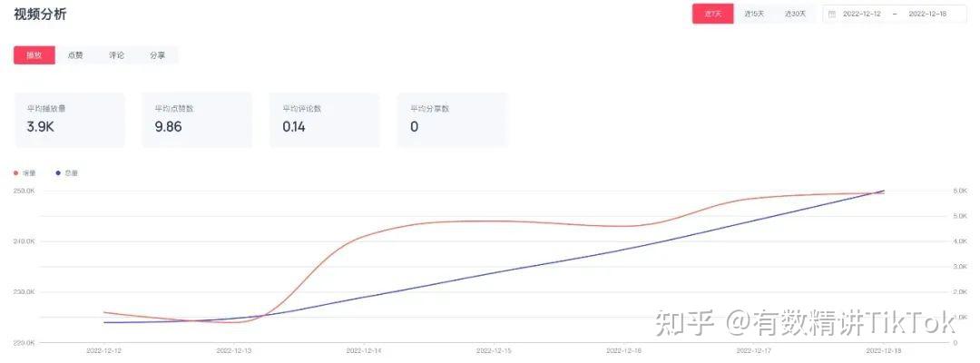The height and width of the screenshot is (363, 980).
Task: Switch to the 点赞 tab
Action: (75, 55)
